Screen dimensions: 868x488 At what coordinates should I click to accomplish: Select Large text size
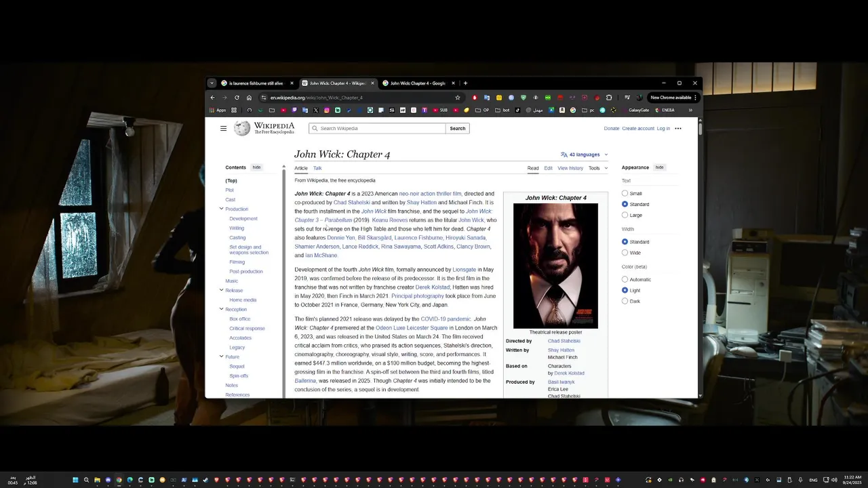tap(625, 215)
